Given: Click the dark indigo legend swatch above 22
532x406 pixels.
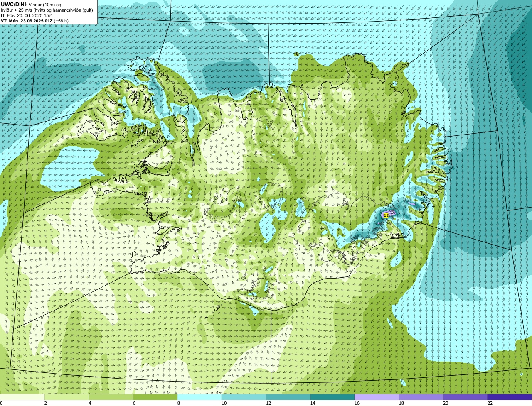Looking at the screenshot, I should (510, 397).
